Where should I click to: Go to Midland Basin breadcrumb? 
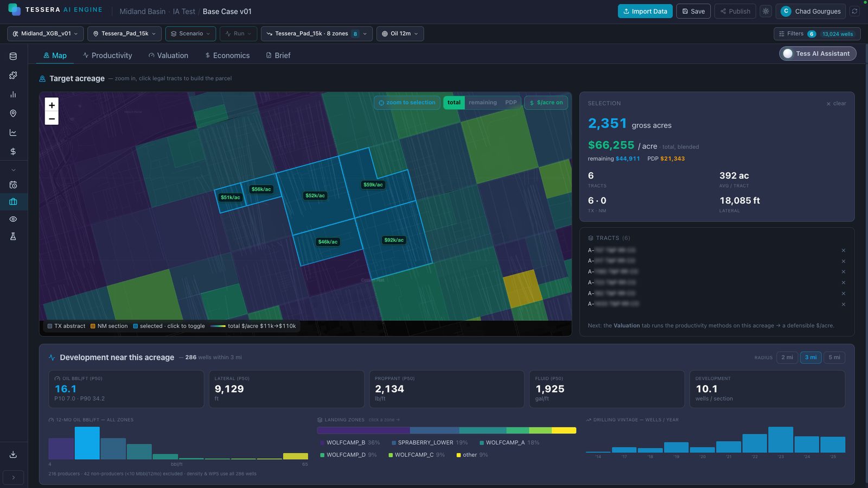[143, 11]
